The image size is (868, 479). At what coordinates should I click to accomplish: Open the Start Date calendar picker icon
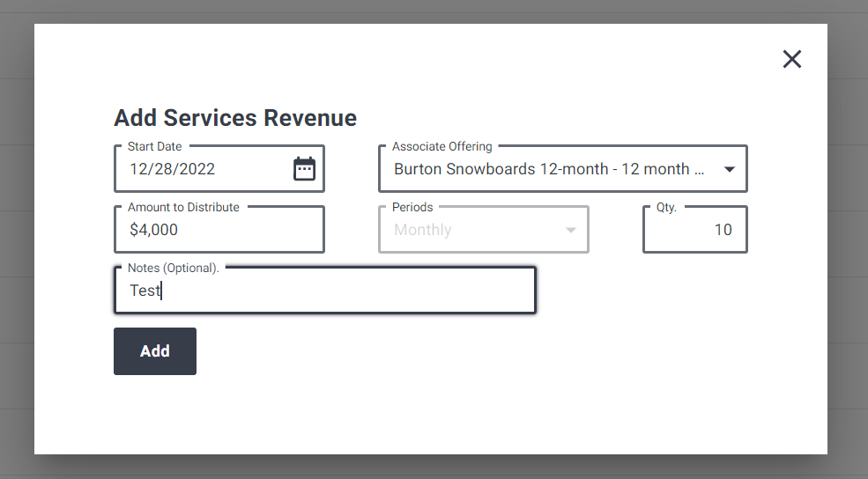(x=304, y=169)
